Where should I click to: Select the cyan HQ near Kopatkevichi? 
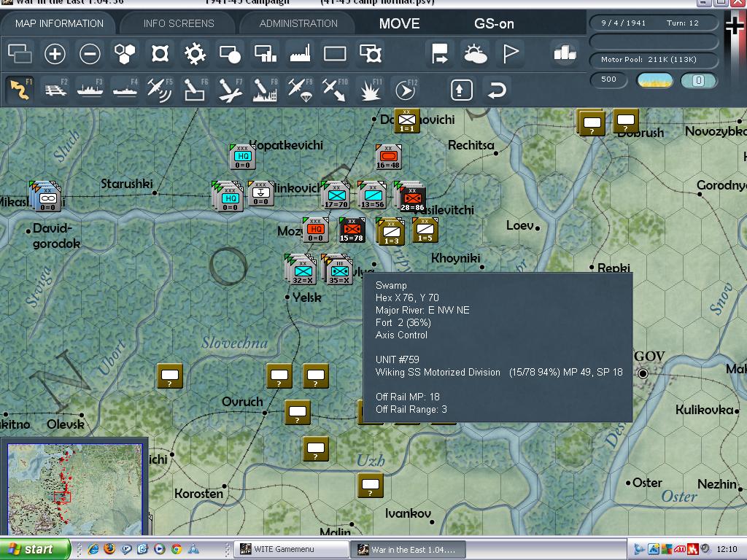242,157
